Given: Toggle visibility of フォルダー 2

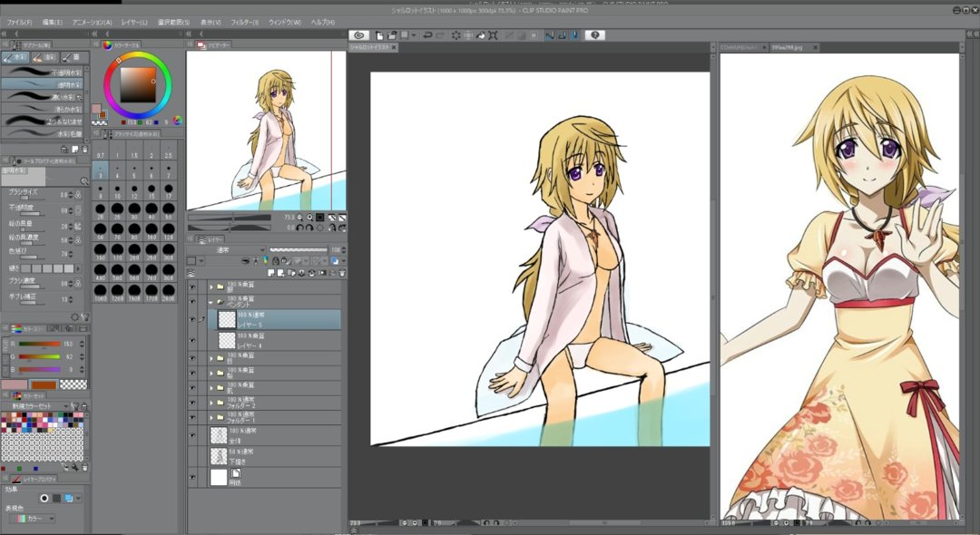Looking at the screenshot, I should coord(192,403).
